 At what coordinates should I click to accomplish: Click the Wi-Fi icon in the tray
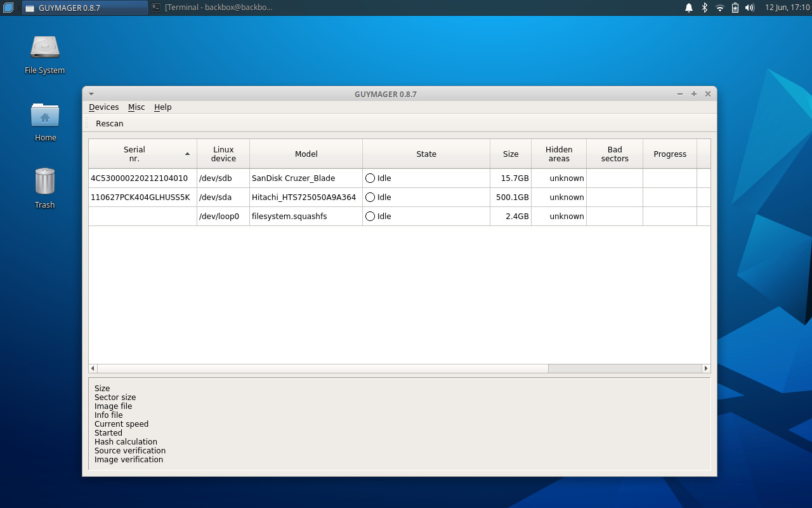719,8
